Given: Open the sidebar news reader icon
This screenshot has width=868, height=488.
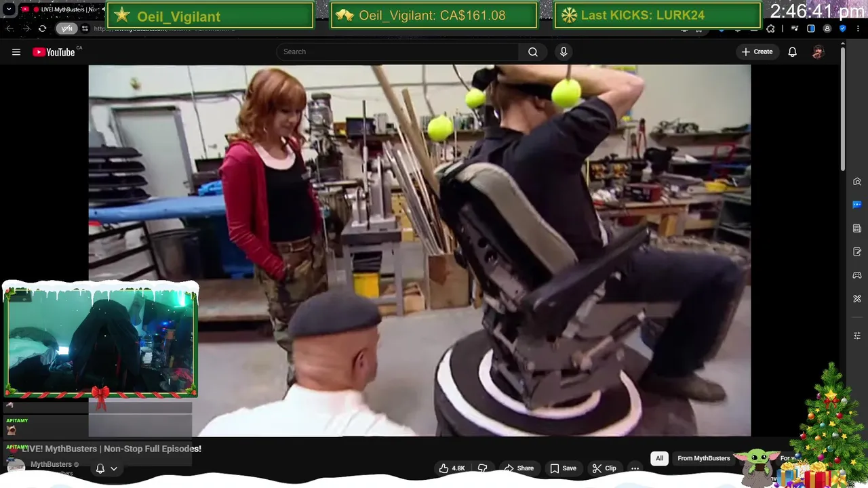Looking at the screenshot, I should click(x=857, y=228).
